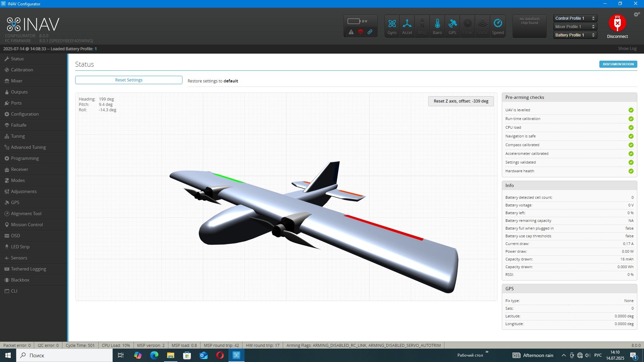Click the Flow sensor status icon
Image resolution: width=644 pixels, height=362 pixels.
coord(467,26)
